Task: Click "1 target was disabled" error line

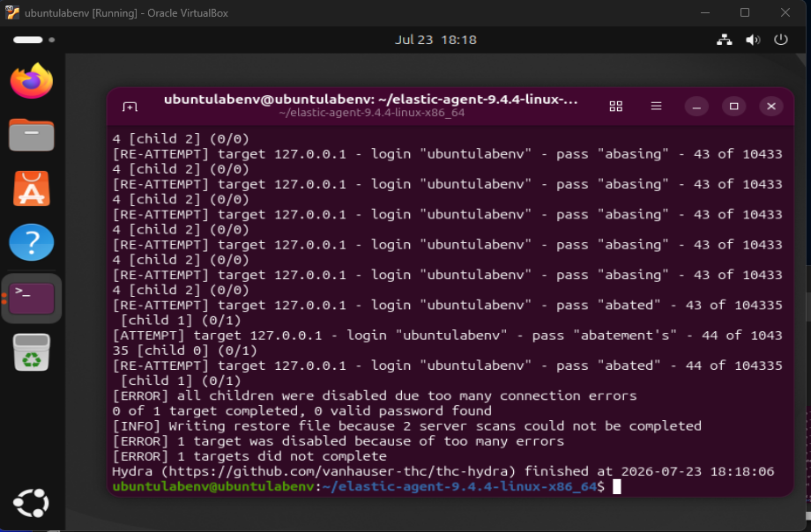Action: click(x=338, y=441)
